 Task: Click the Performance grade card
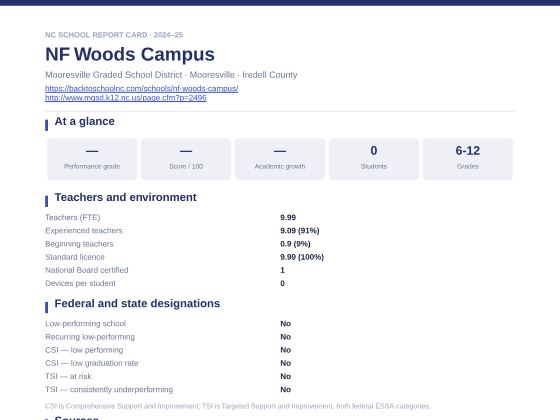(x=92, y=159)
